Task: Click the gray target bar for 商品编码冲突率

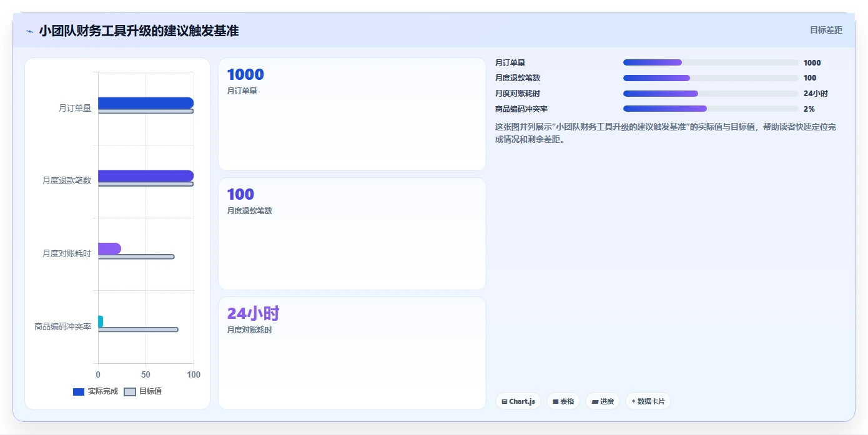Action: (x=138, y=330)
